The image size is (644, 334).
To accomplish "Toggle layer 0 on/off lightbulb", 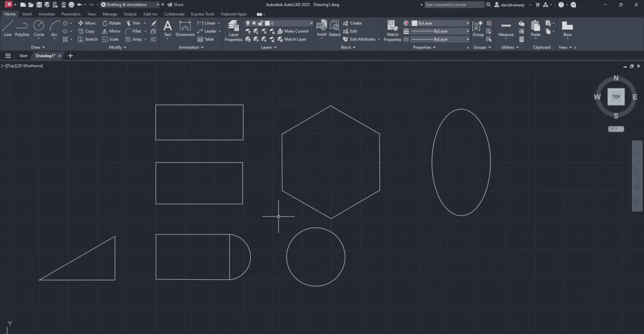I will tap(248, 23).
